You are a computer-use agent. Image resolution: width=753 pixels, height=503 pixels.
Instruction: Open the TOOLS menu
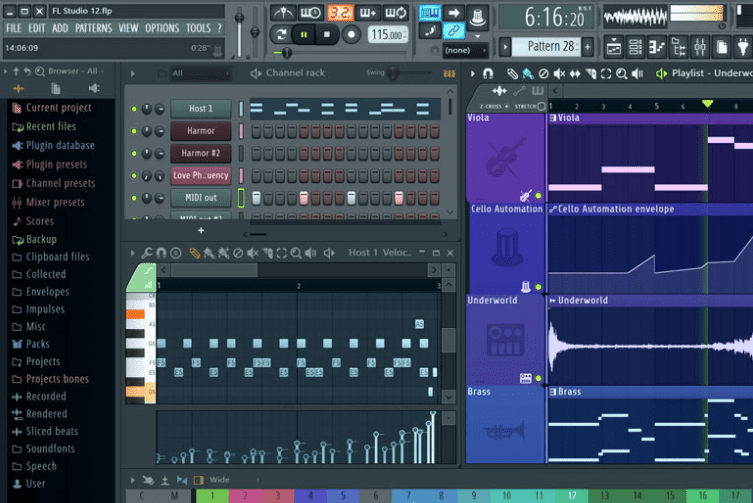[x=198, y=28]
